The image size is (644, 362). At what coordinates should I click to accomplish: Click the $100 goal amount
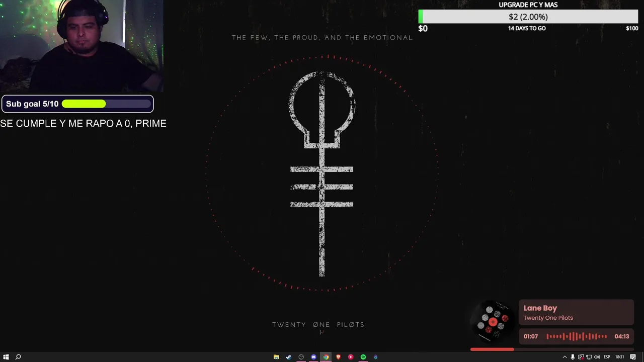[x=632, y=28]
